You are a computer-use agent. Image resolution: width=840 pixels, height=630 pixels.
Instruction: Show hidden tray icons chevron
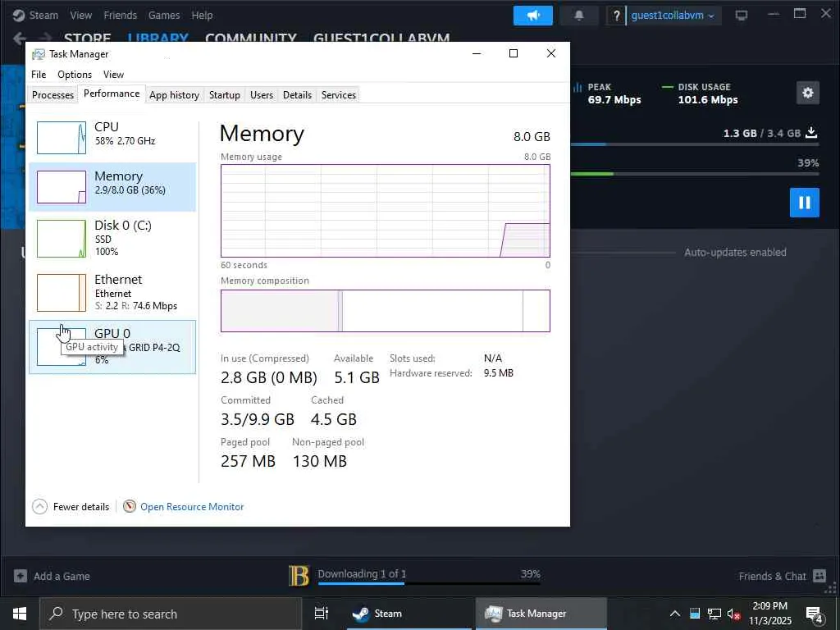click(x=675, y=614)
